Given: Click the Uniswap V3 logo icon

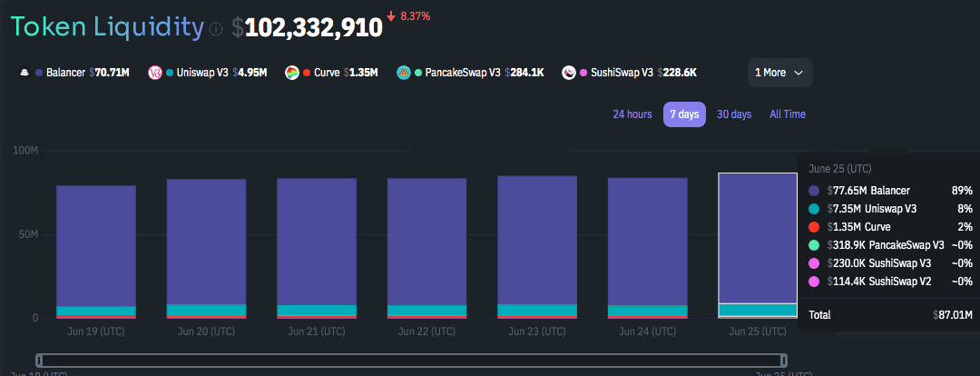Looking at the screenshot, I should pyautogui.click(x=154, y=73).
